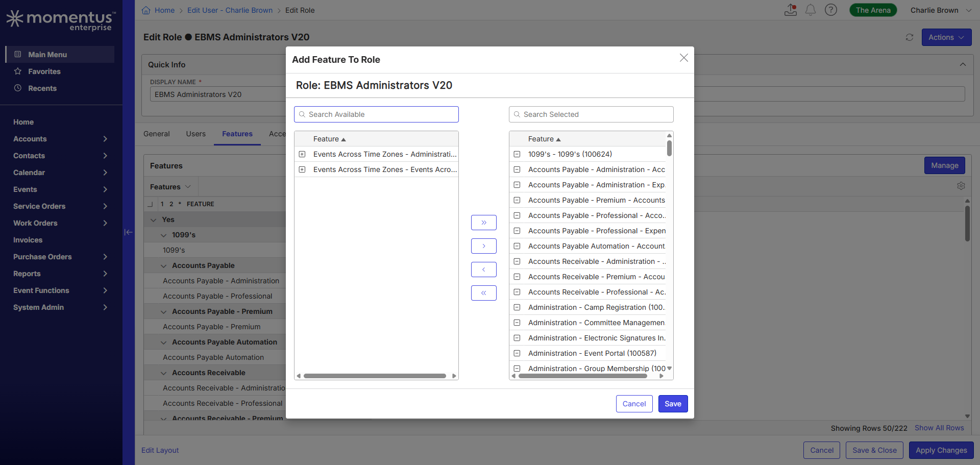Collapse the 1099's group row

(164, 235)
